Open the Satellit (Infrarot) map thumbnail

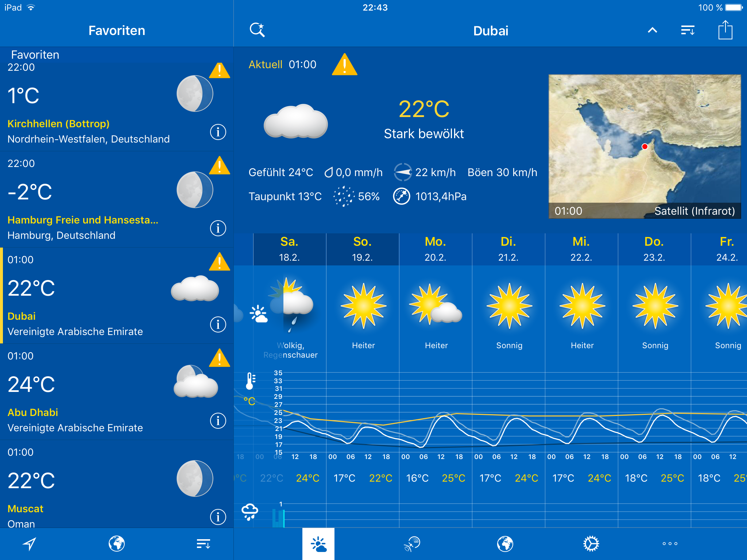point(645,146)
